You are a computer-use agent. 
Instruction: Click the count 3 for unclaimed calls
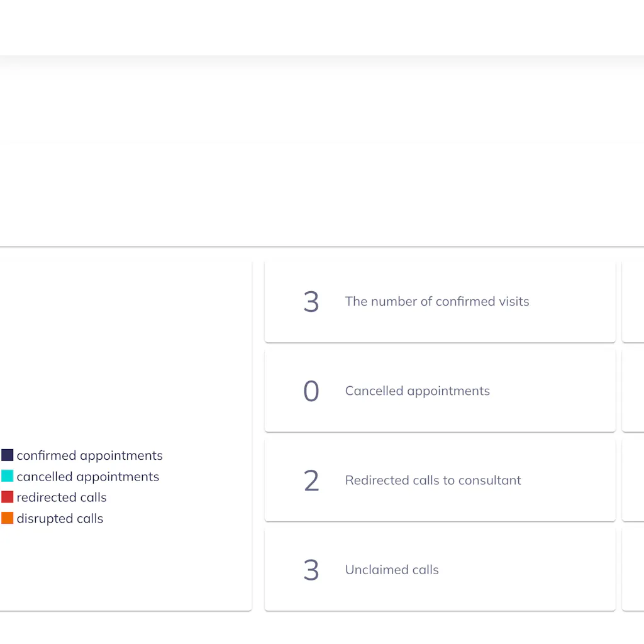pos(311,570)
